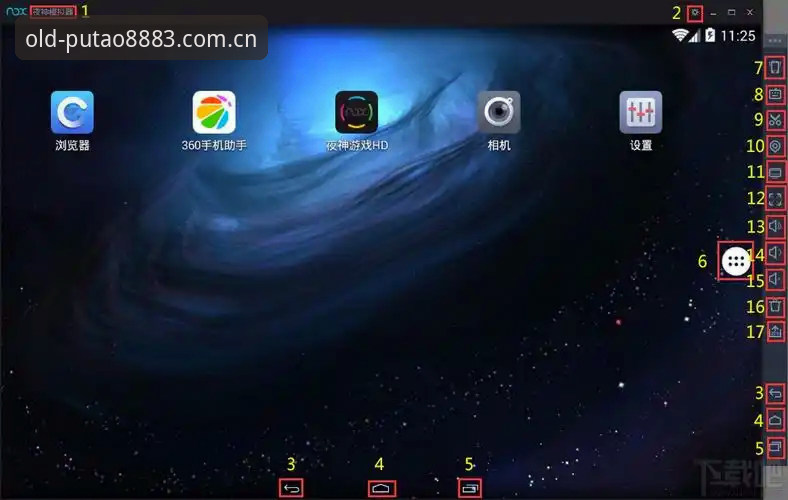Open the 设置 settings app

[x=641, y=112]
